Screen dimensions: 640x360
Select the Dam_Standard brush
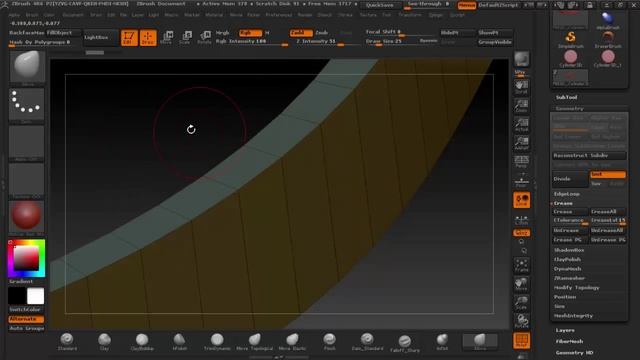click(367, 342)
